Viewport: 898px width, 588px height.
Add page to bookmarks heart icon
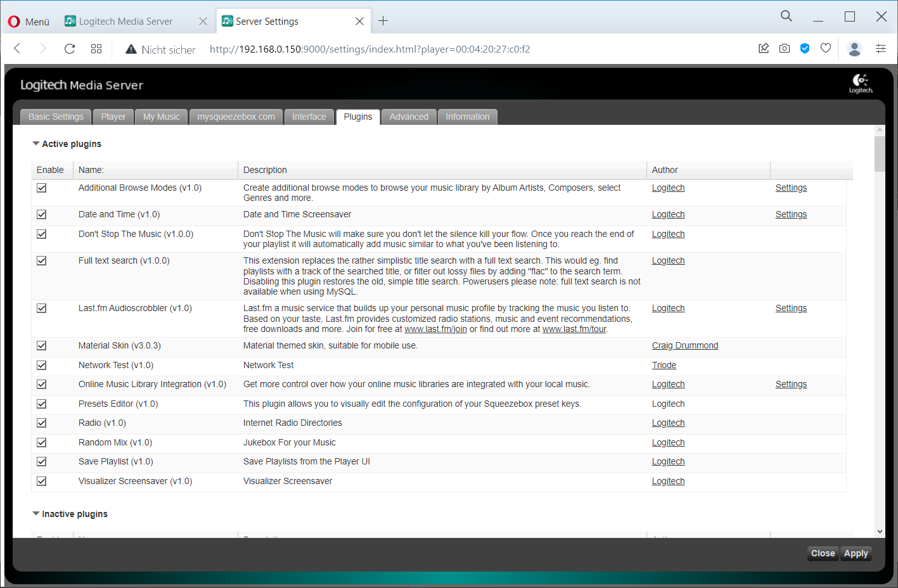(826, 48)
